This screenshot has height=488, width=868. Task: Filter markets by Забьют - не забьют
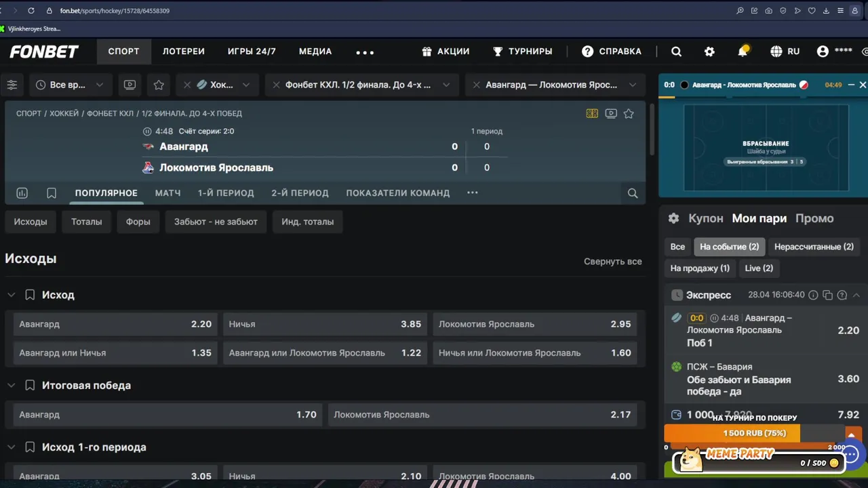pyautogui.click(x=216, y=222)
